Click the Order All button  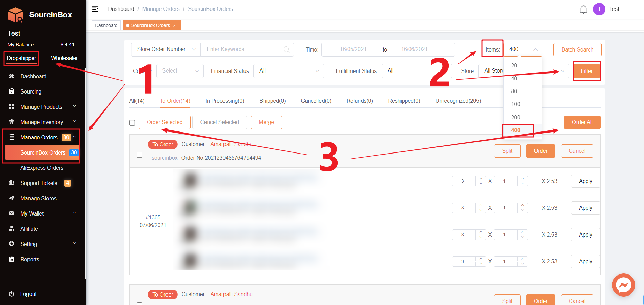(x=582, y=122)
